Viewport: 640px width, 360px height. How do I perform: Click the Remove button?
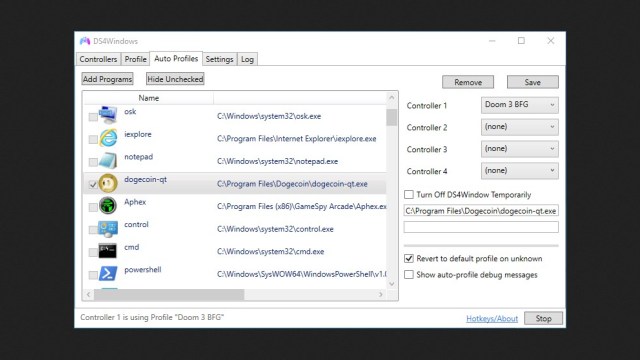pos(468,82)
